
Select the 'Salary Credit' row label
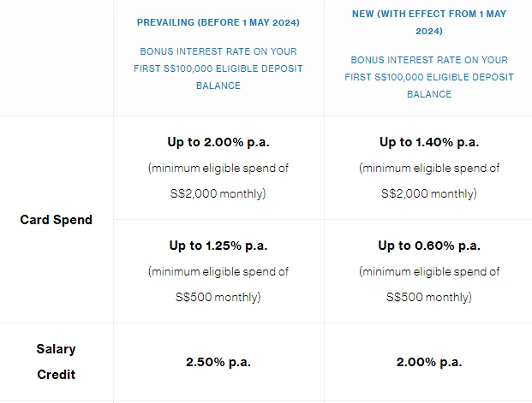(x=56, y=362)
